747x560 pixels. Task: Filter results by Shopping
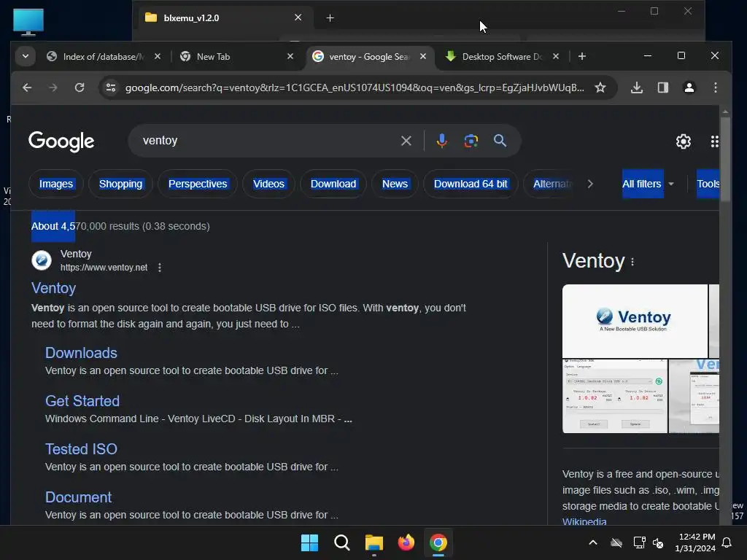click(x=120, y=184)
